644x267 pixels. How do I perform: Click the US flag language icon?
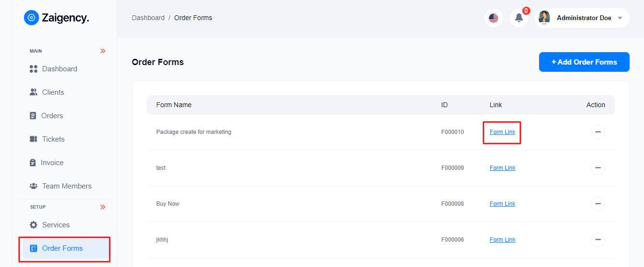(494, 18)
